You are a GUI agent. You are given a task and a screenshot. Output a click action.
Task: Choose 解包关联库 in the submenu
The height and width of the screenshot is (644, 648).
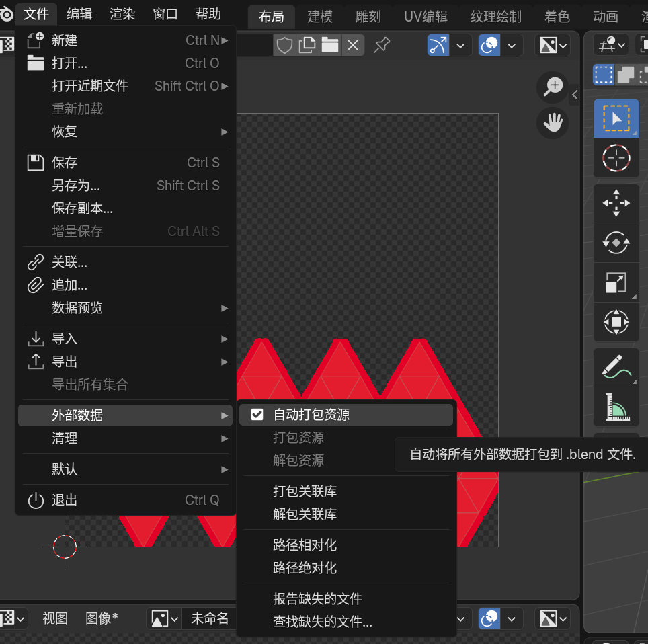(x=346, y=514)
